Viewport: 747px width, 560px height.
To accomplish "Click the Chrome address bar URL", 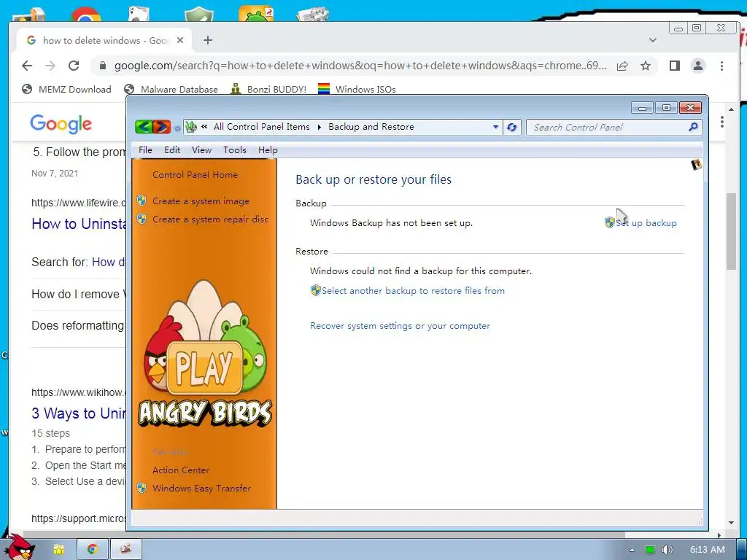I will [x=360, y=66].
